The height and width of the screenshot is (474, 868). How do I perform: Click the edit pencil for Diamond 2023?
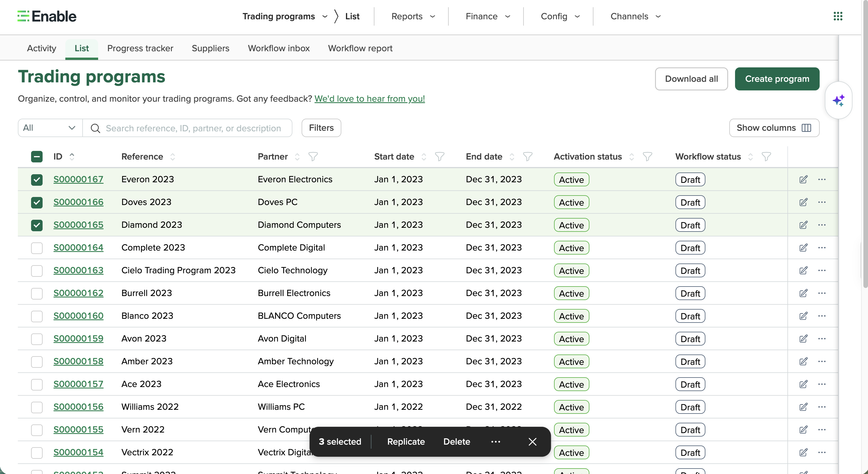click(803, 225)
